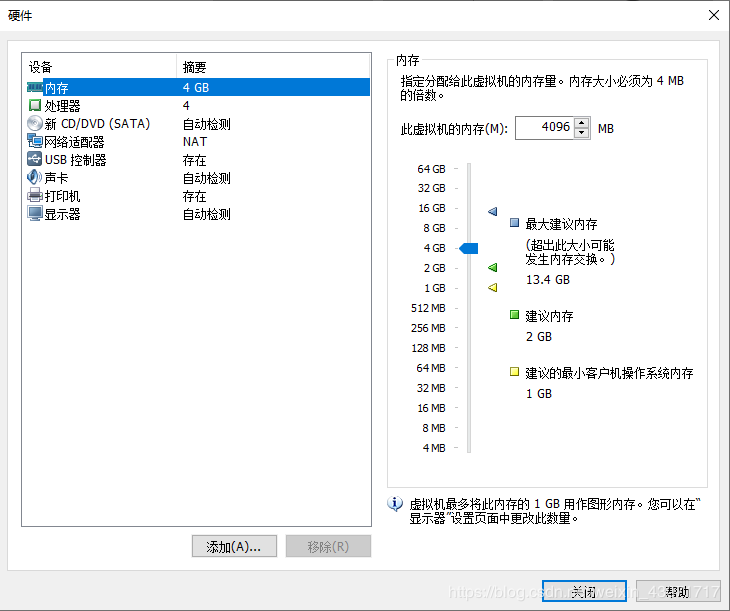Click the display (显示器) monitor icon

pyautogui.click(x=35, y=214)
